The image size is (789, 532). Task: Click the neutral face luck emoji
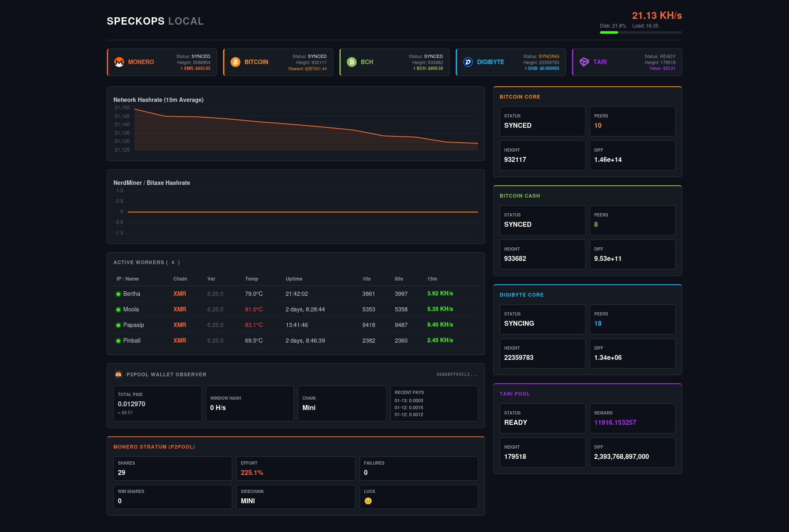pyautogui.click(x=368, y=501)
